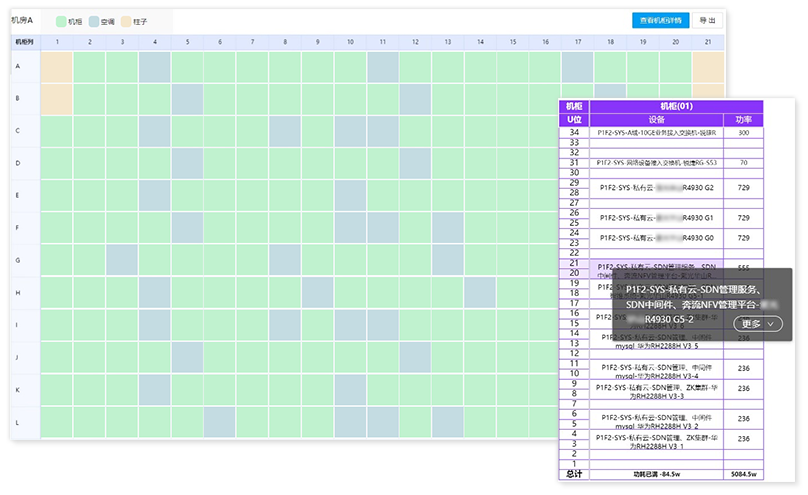Viewport: 808px width, 495px height.
Task: Click column header 10 in the grid
Action: point(349,42)
